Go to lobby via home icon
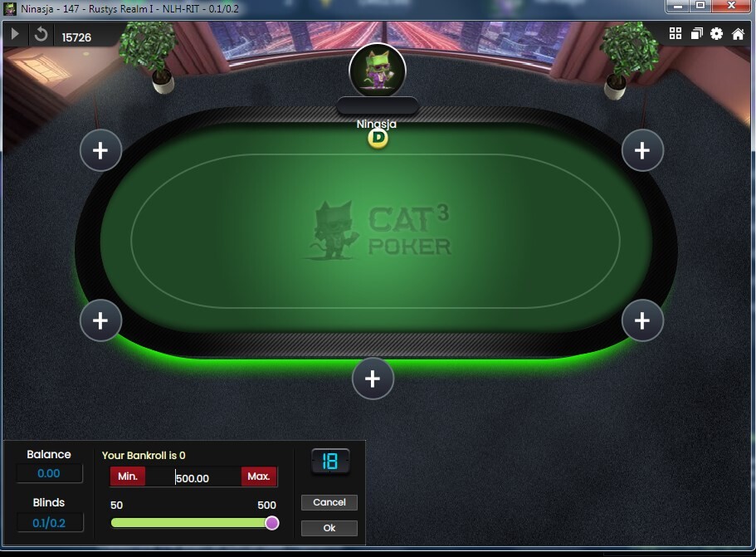Viewport: 756px width, 557px height. [738, 33]
